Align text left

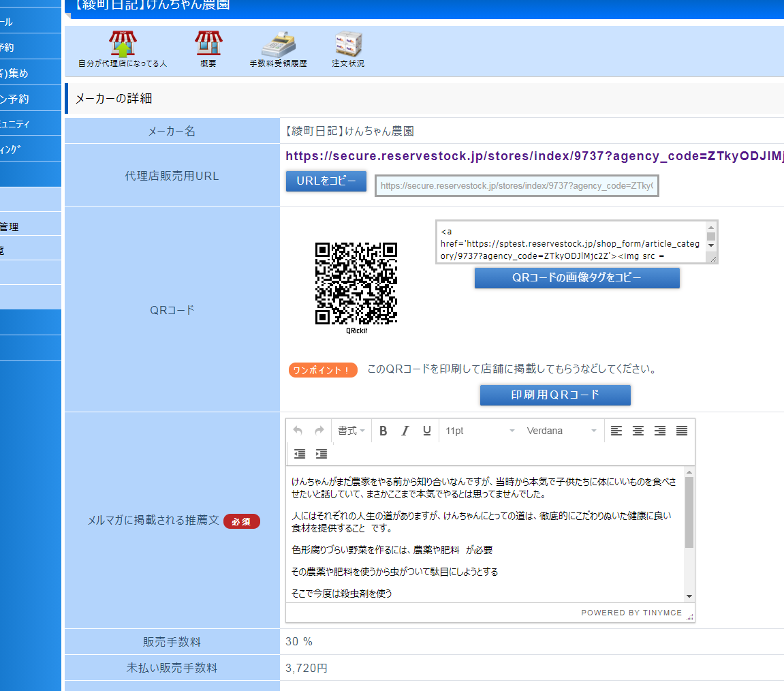tap(616, 430)
